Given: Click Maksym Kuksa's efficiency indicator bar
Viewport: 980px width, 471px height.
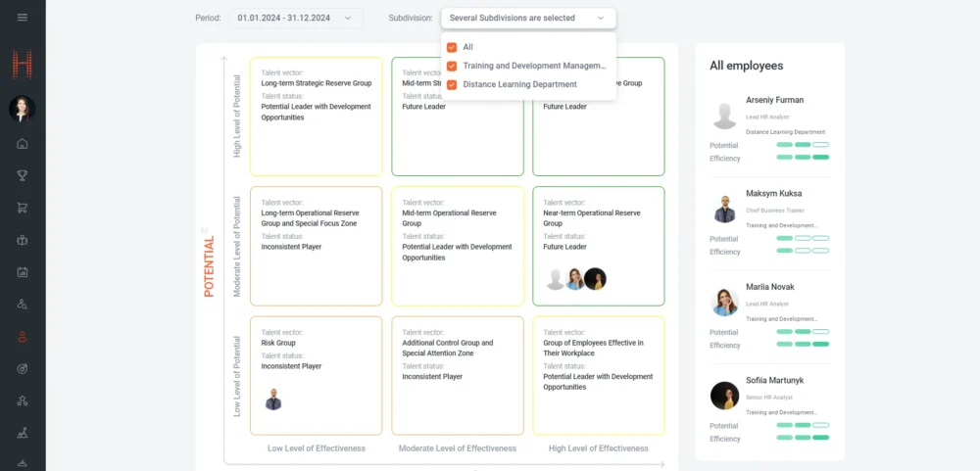Looking at the screenshot, I should click(x=803, y=252).
